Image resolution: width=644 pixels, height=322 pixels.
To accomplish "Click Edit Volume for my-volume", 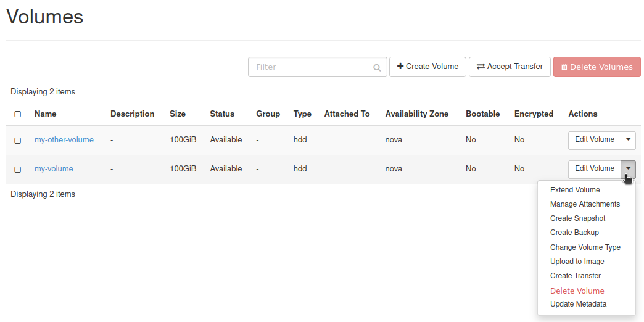I will (x=594, y=169).
